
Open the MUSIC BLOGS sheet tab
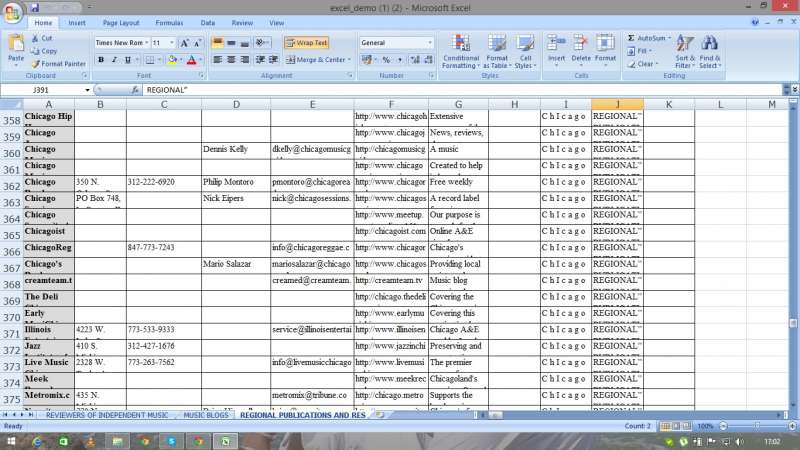pos(206,415)
